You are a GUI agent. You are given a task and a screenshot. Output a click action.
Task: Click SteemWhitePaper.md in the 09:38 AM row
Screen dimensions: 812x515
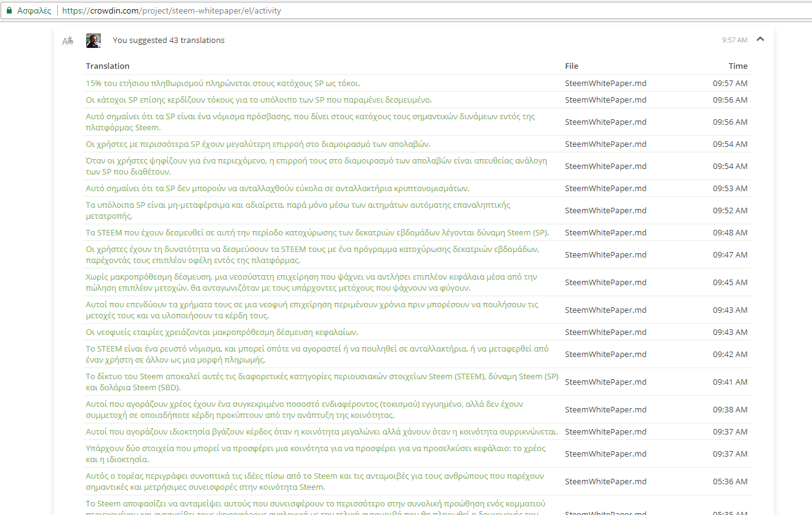click(x=606, y=409)
